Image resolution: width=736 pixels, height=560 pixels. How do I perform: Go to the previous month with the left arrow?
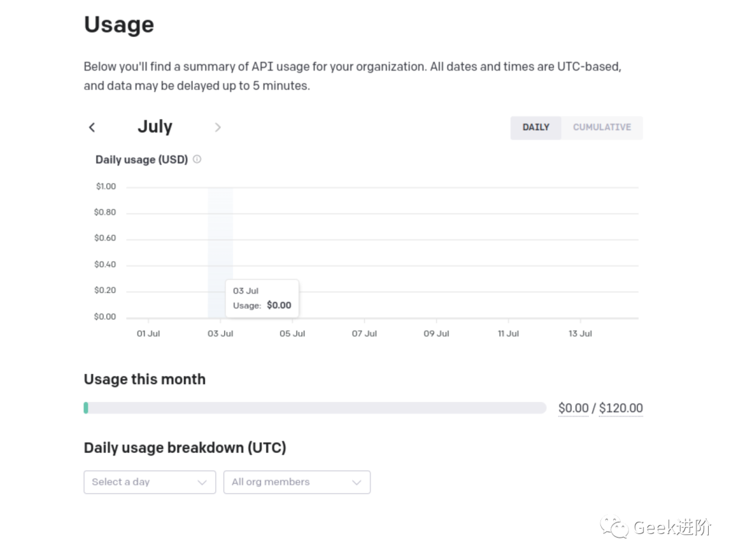pyautogui.click(x=92, y=127)
